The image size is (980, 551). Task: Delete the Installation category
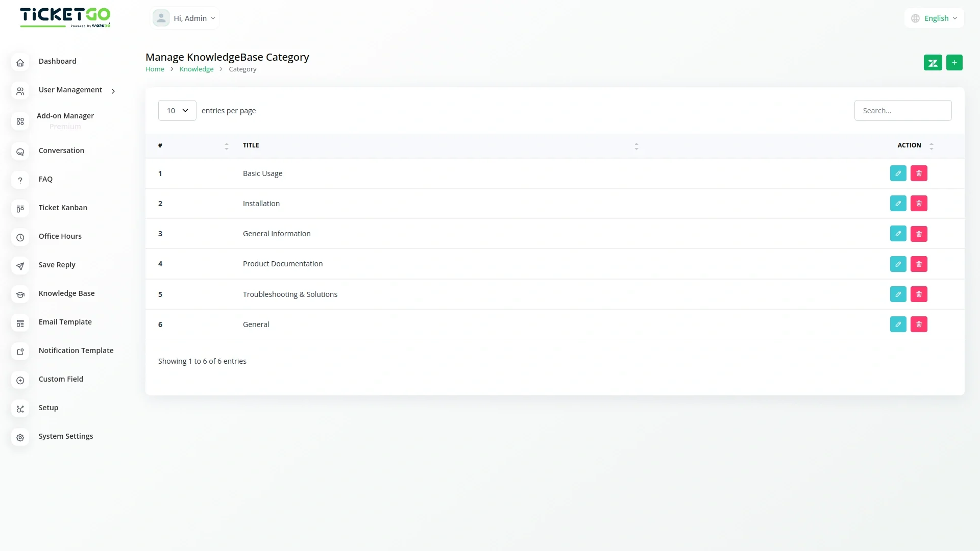919,204
